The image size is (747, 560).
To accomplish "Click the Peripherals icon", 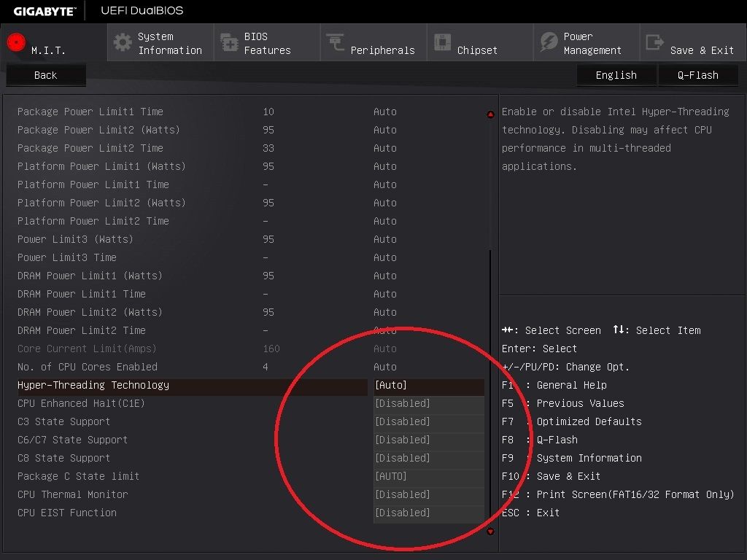I will (x=336, y=42).
